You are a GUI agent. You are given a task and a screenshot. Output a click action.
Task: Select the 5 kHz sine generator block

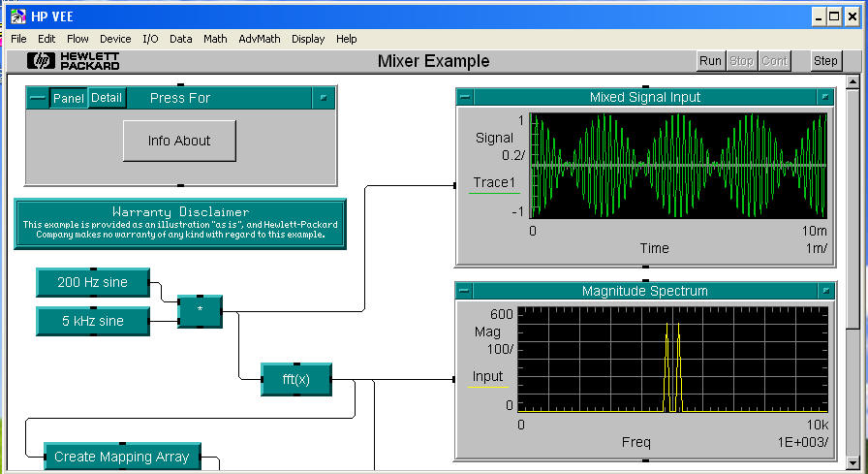point(92,321)
